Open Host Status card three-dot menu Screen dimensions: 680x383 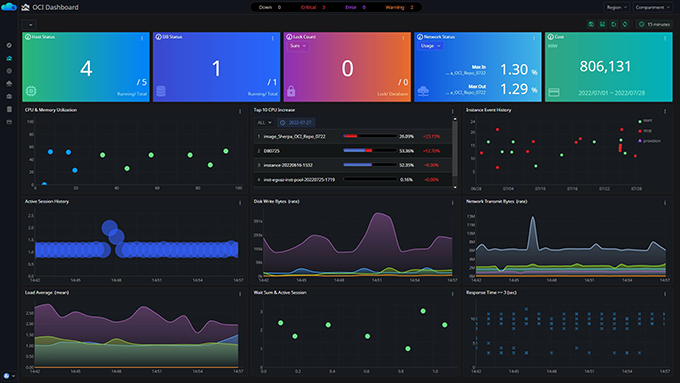point(142,38)
